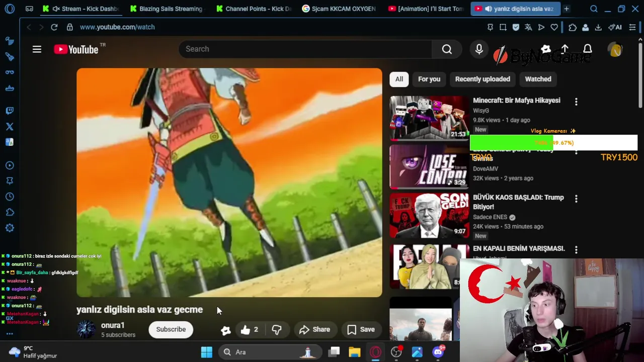Open the Player icon in the sidebar
The height and width of the screenshot is (362, 644).
[x=10, y=165]
